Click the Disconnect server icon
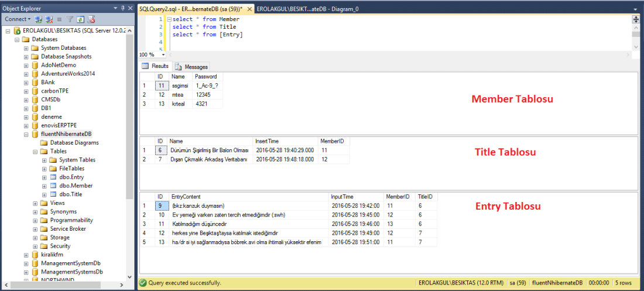 (50, 19)
